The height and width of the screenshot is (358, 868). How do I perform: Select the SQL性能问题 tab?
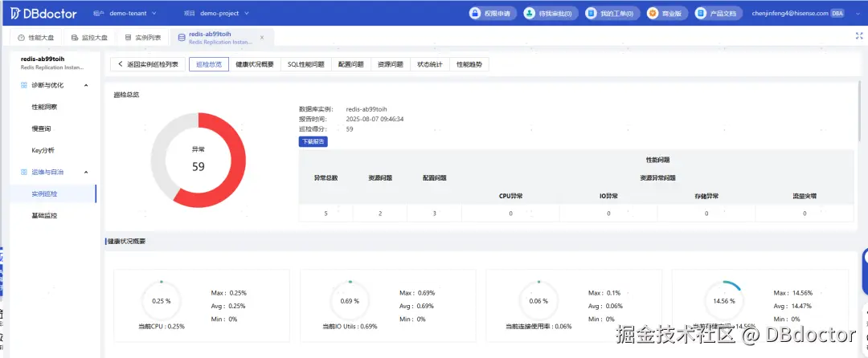pyautogui.click(x=305, y=64)
